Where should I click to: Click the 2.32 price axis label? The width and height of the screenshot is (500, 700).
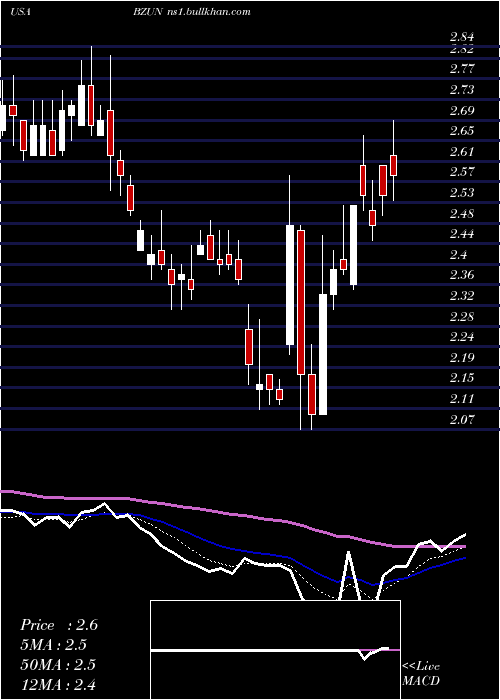coord(462,296)
